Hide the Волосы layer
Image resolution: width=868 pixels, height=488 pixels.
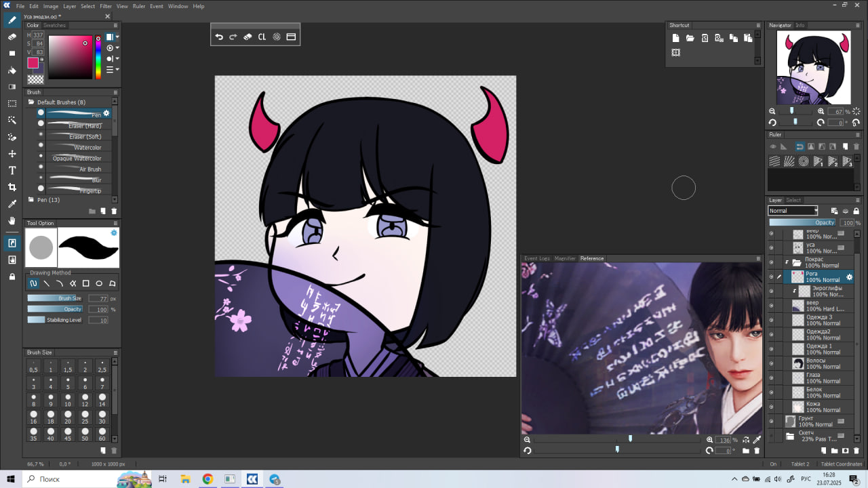pos(771,363)
